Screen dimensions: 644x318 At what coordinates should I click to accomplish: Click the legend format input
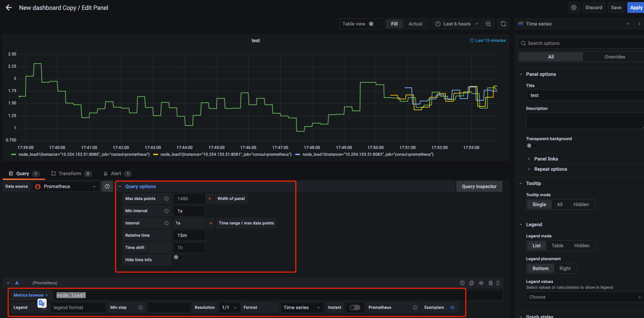(x=78, y=307)
